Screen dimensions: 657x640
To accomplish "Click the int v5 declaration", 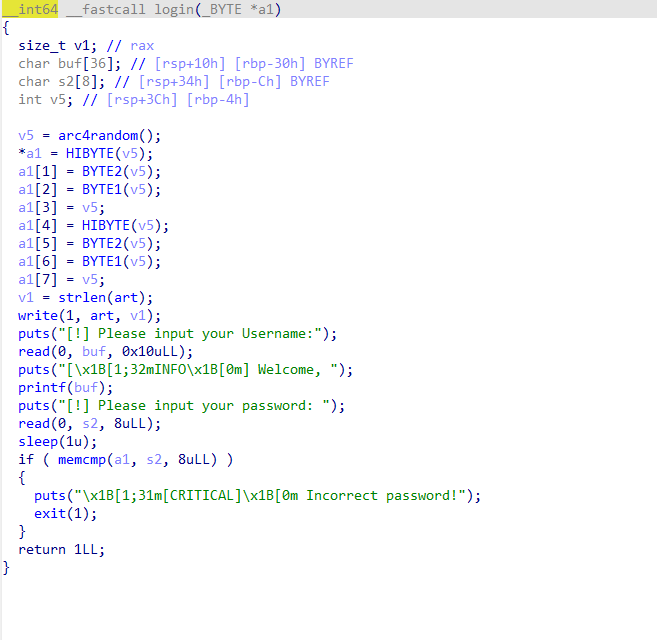I will point(45,99).
